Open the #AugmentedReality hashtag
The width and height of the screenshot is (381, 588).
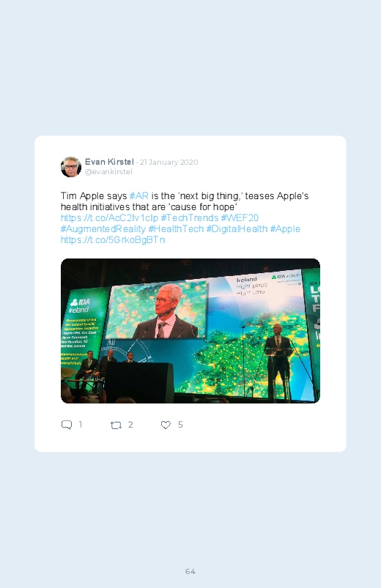103,228
